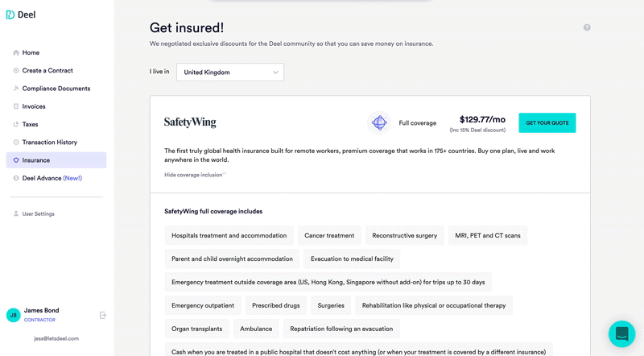Click the dropdown chevron in country selector

pyautogui.click(x=275, y=72)
